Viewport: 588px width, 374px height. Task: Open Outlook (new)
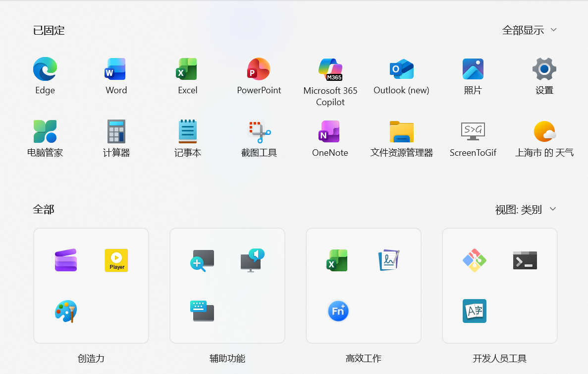(x=401, y=69)
